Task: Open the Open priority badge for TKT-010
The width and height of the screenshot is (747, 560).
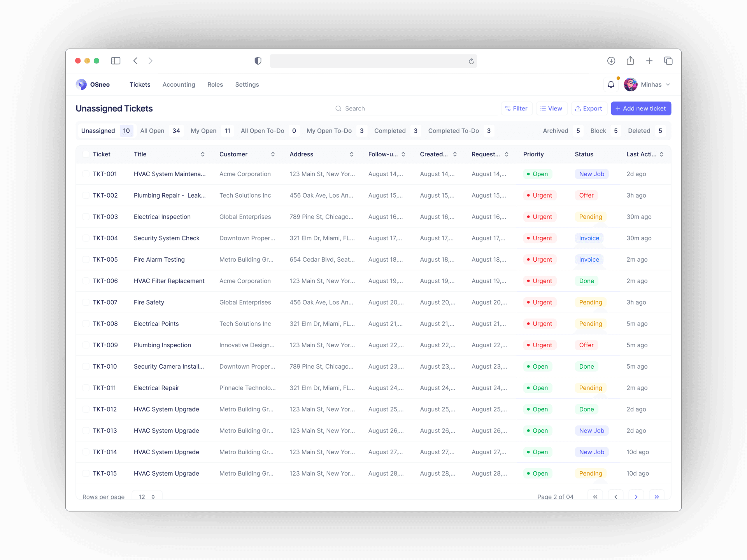Action: [537, 366]
